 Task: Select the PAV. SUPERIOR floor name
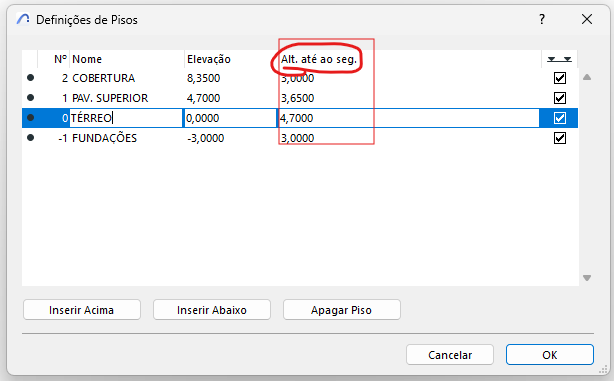[x=110, y=98]
